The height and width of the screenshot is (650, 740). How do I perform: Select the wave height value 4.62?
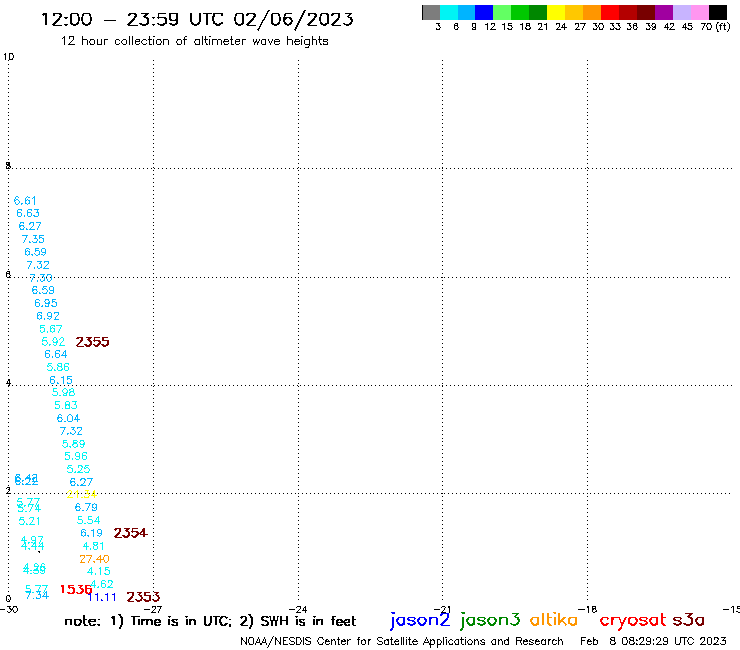[102, 584]
